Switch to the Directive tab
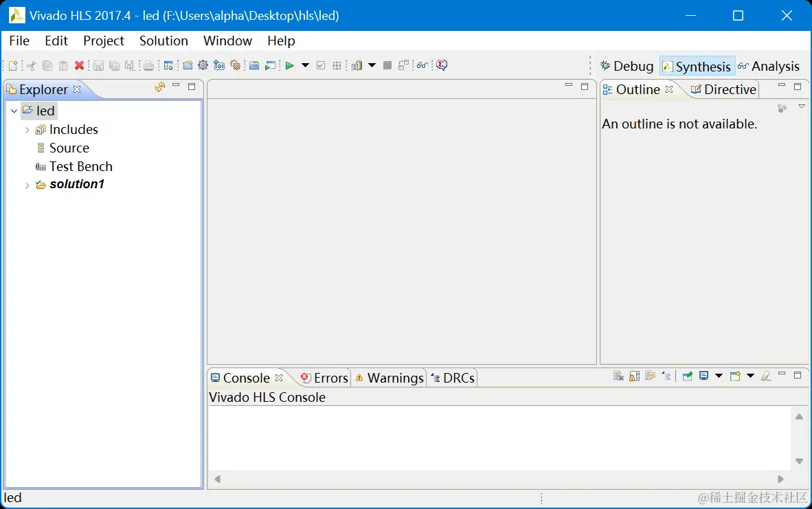This screenshot has height=509, width=812. pyautogui.click(x=724, y=89)
